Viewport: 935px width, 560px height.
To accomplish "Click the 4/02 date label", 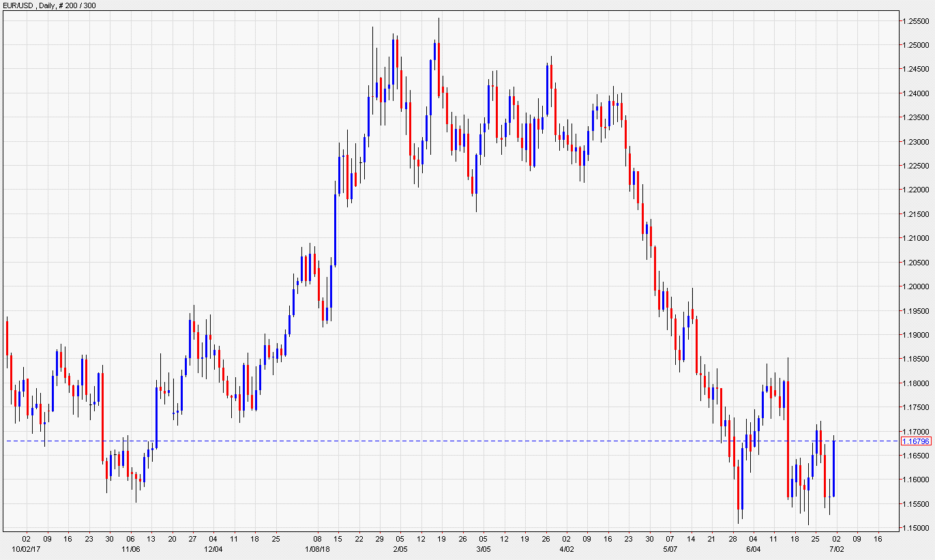I will click(x=566, y=548).
